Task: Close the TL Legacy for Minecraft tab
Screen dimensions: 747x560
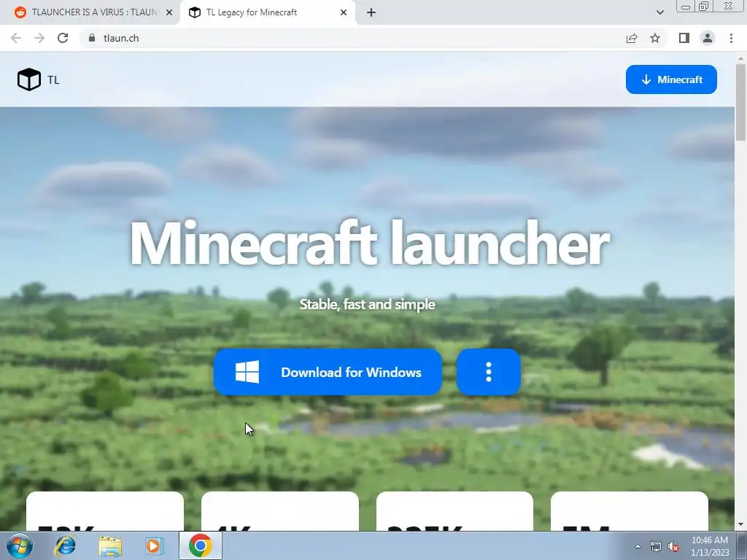Action: (344, 13)
